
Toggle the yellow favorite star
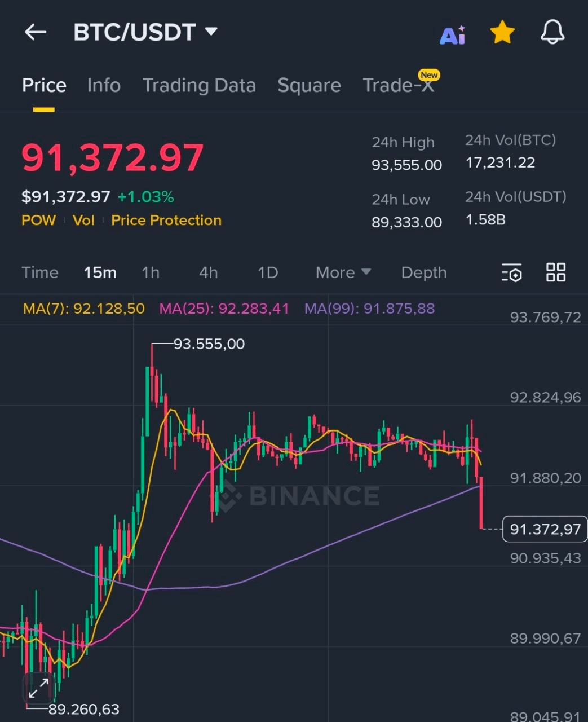502,33
